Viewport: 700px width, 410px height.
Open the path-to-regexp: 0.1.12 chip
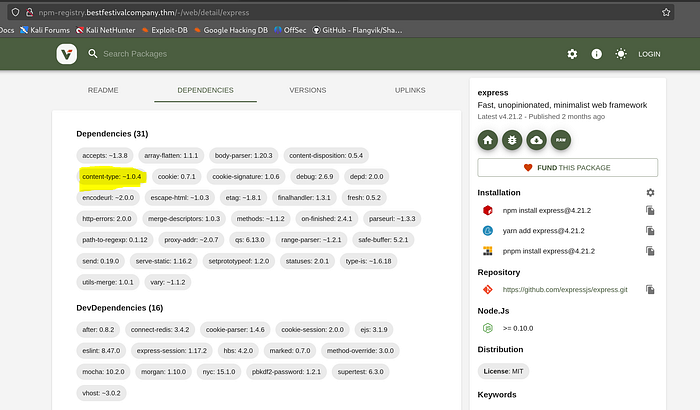click(115, 240)
